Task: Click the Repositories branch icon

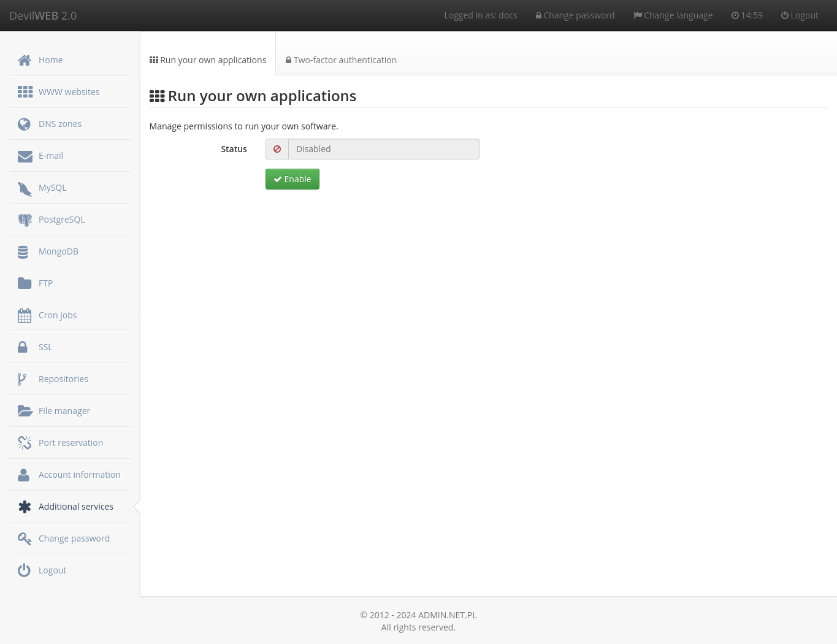Action: (23, 379)
